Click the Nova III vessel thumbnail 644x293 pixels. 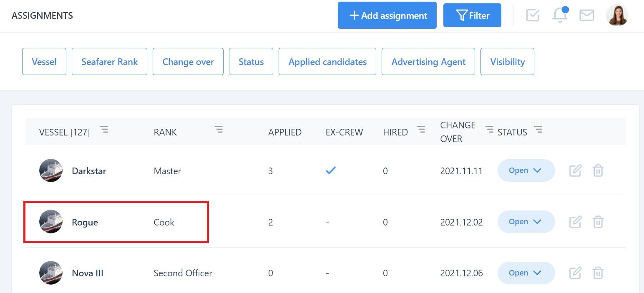pos(51,273)
